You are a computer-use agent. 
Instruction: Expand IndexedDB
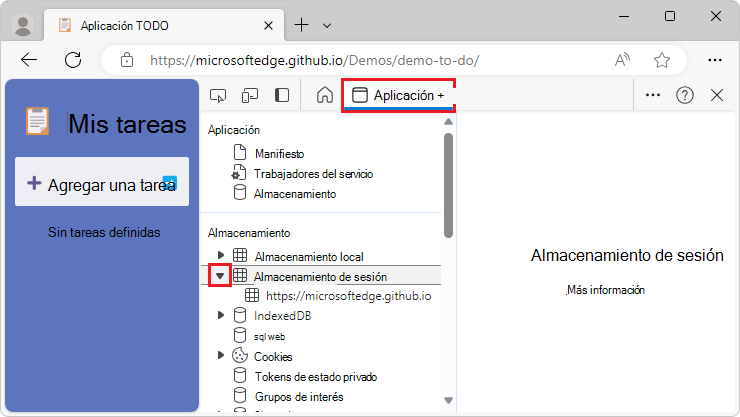(x=220, y=315)
